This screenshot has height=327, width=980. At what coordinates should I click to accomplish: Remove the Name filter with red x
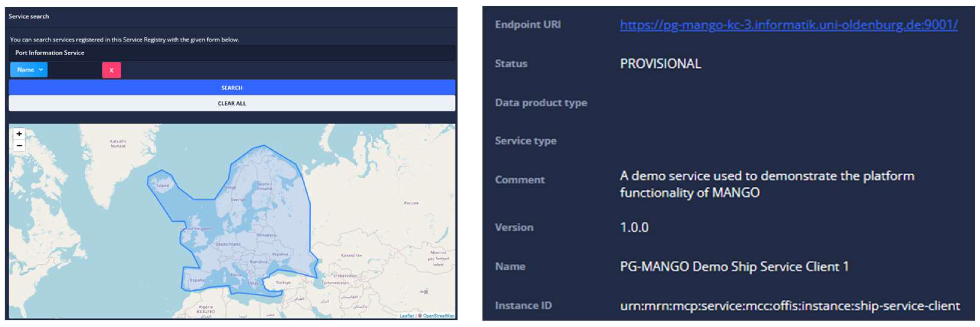pos(111,70)
